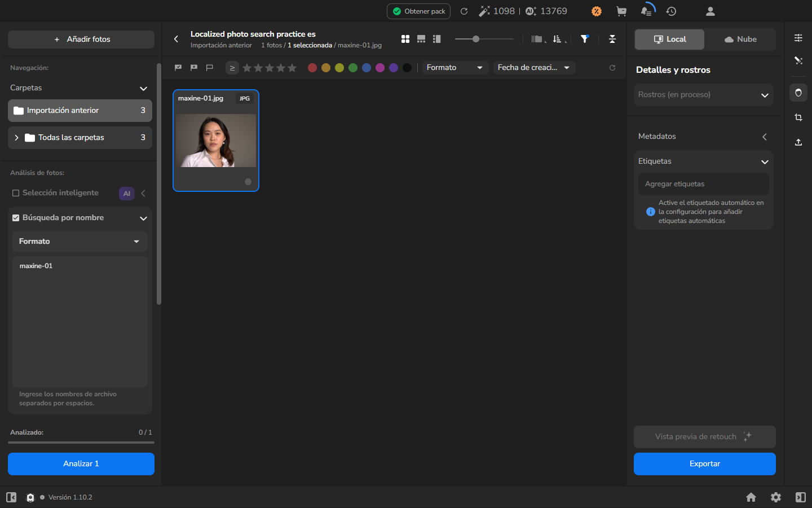Open the notifications bell icon

(647, 11)
